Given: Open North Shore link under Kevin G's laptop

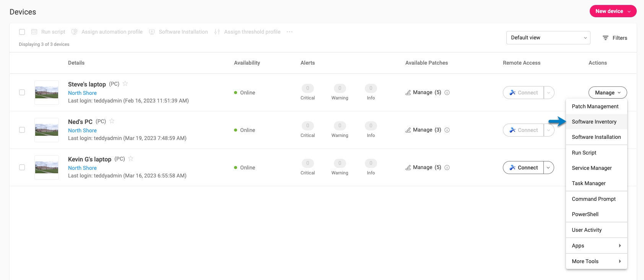Looking at the screenshot, I should (x=82, y=168).
